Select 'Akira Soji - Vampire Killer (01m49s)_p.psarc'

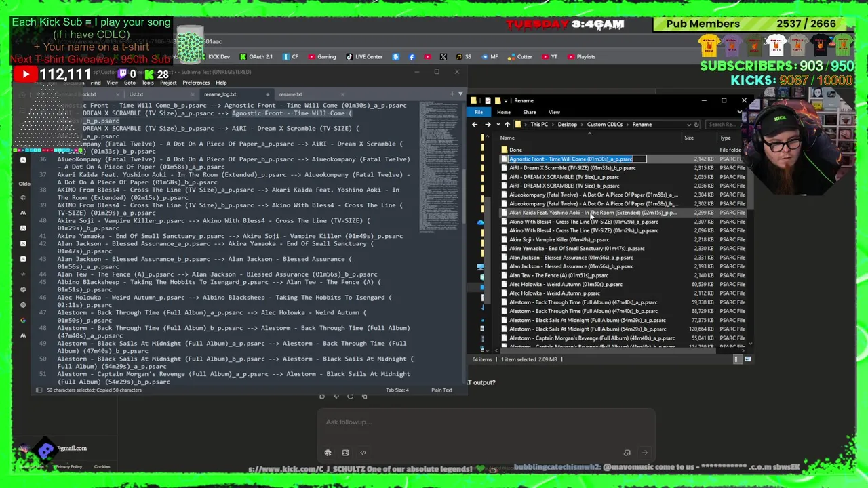[x=559, y=239]
